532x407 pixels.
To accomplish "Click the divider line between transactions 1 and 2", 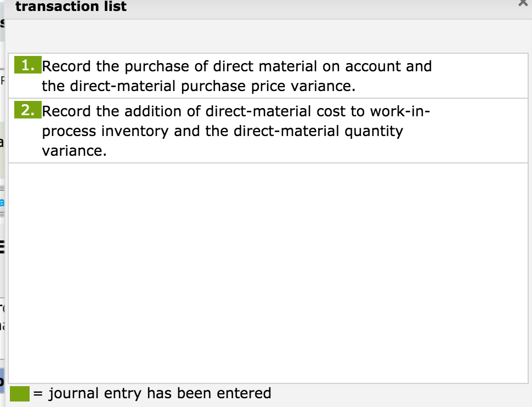I will (x=269, y=97).
